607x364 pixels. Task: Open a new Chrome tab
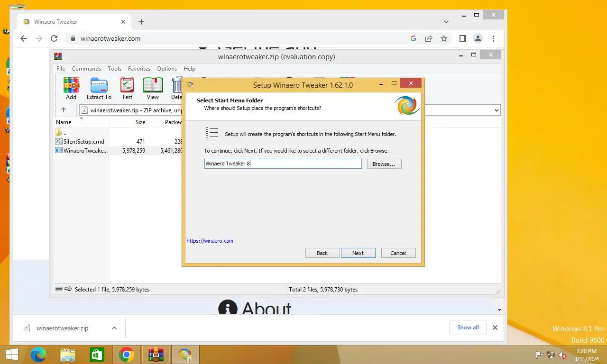pos(141,22)
